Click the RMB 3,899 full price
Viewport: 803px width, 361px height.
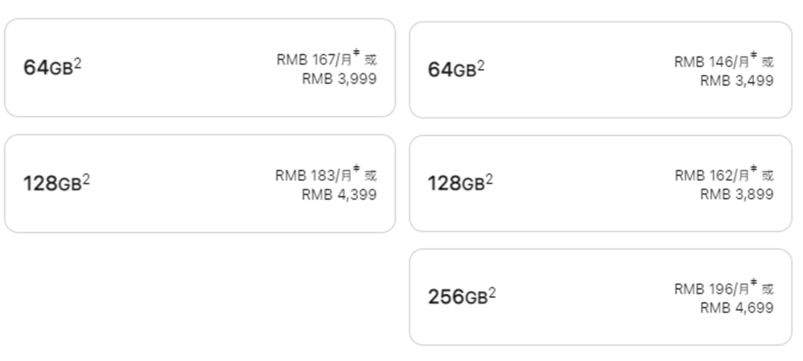click(x=737, y=194)
